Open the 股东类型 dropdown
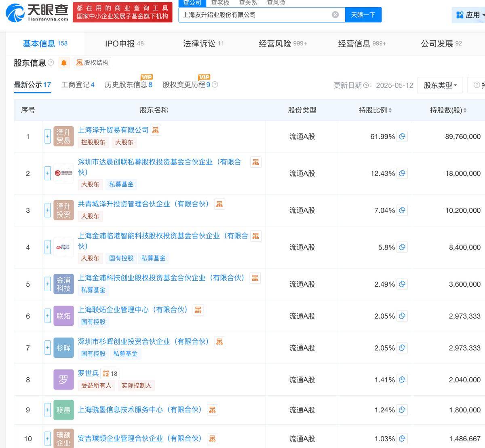The height and width of the screenshot is (448, 485). (x=440, y=85)
